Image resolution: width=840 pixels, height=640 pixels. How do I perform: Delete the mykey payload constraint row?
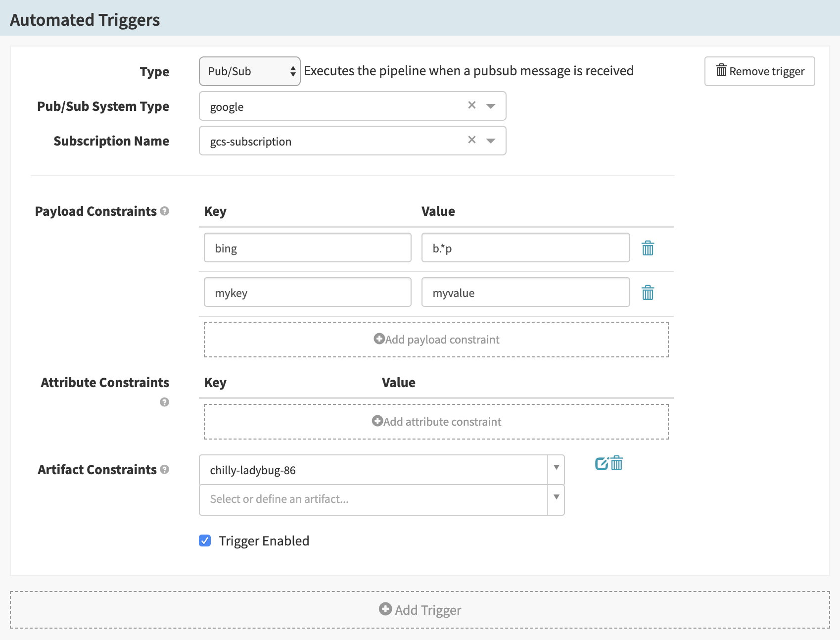click(x=648, y=293)
